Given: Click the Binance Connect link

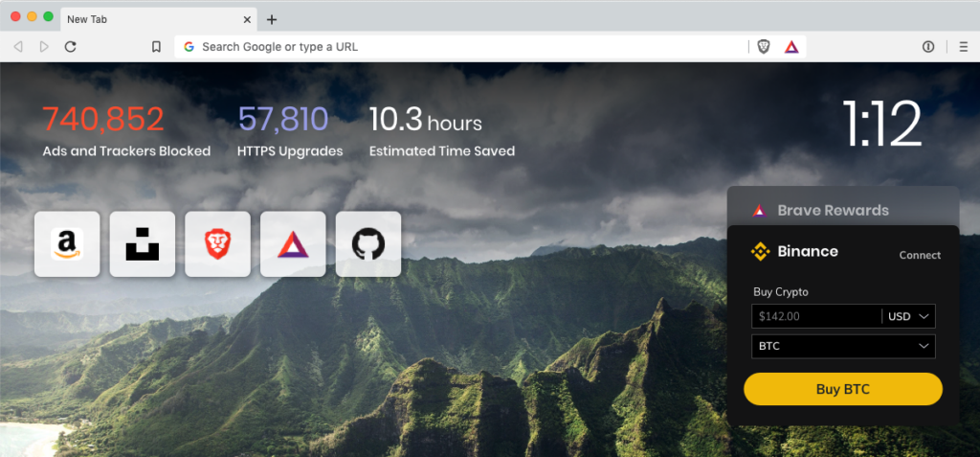Looking at the screenshot, I should coord(920,255).
